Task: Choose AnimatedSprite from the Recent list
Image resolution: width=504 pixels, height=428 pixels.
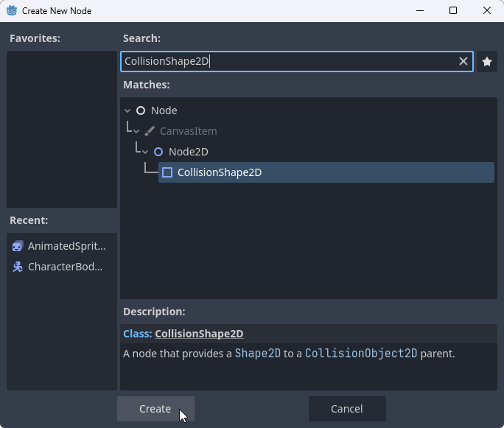Action: tap(66, 246)
